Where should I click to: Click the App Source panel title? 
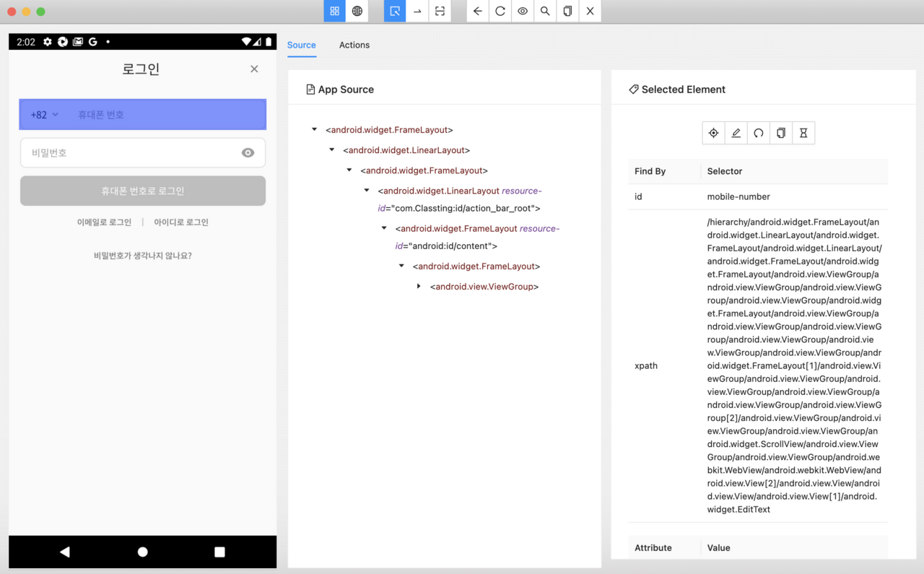(340, 90)
